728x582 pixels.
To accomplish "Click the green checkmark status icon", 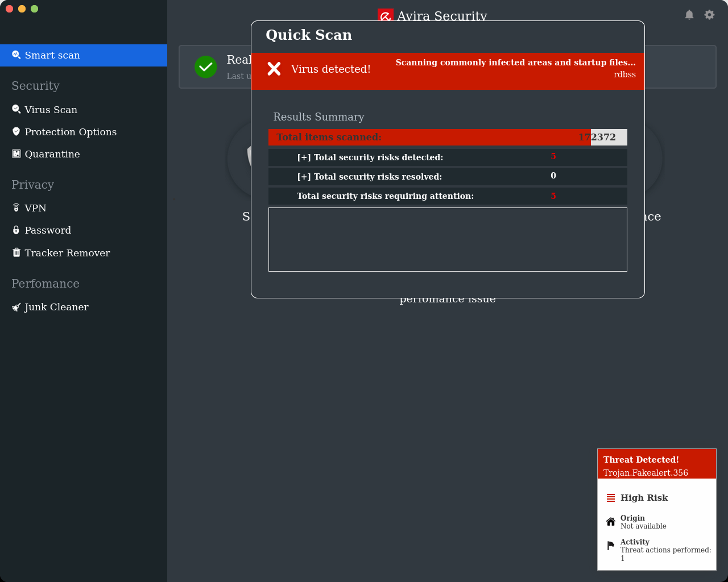I will coord(206,67).
